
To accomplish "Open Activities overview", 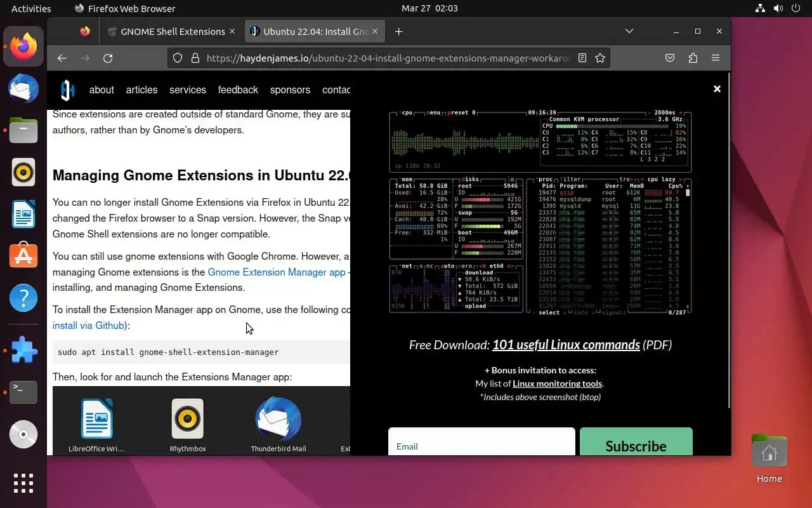I will 31,8.
